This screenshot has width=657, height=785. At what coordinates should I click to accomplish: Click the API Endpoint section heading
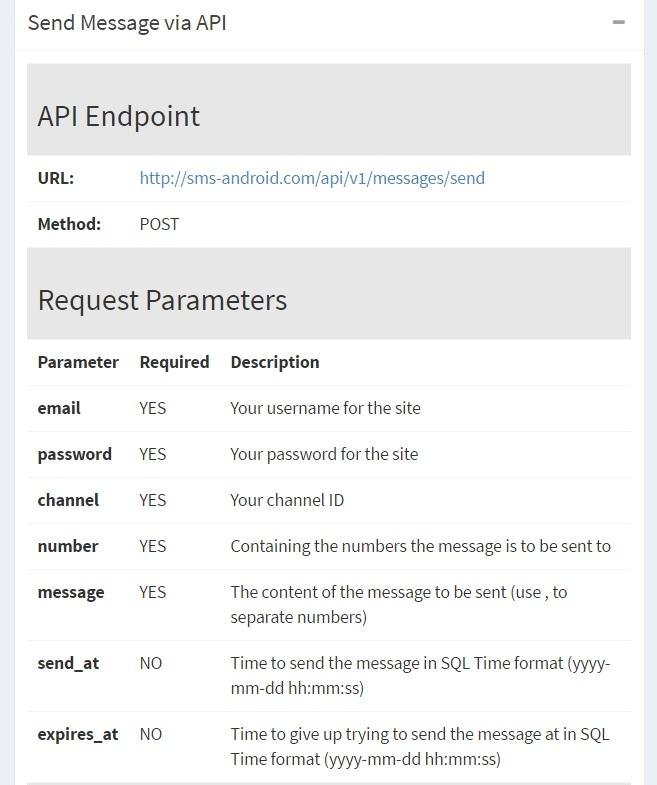coord(119,116)
